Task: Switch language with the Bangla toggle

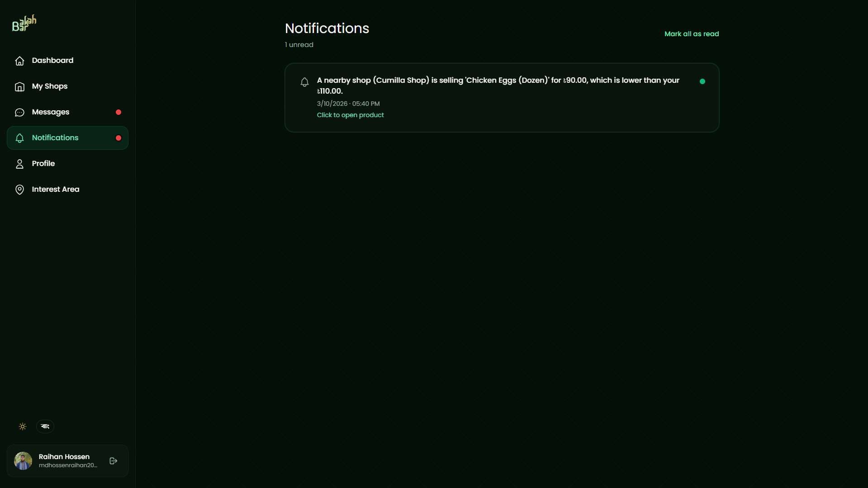Action: (45, 426)
